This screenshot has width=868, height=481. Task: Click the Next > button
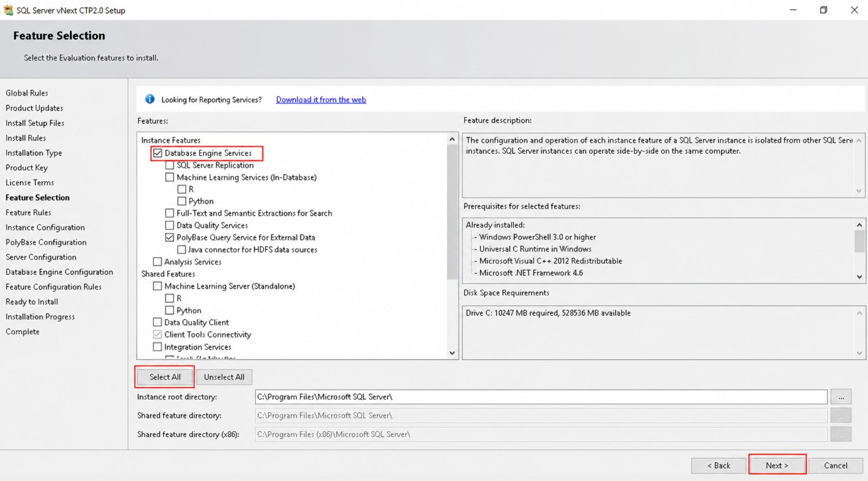(x=777, y=465)
